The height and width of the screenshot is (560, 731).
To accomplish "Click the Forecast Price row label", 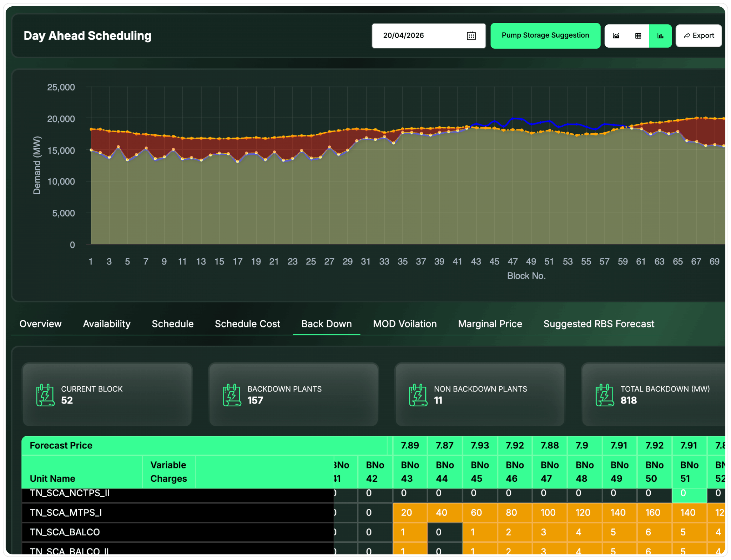I will coord(61,445).
